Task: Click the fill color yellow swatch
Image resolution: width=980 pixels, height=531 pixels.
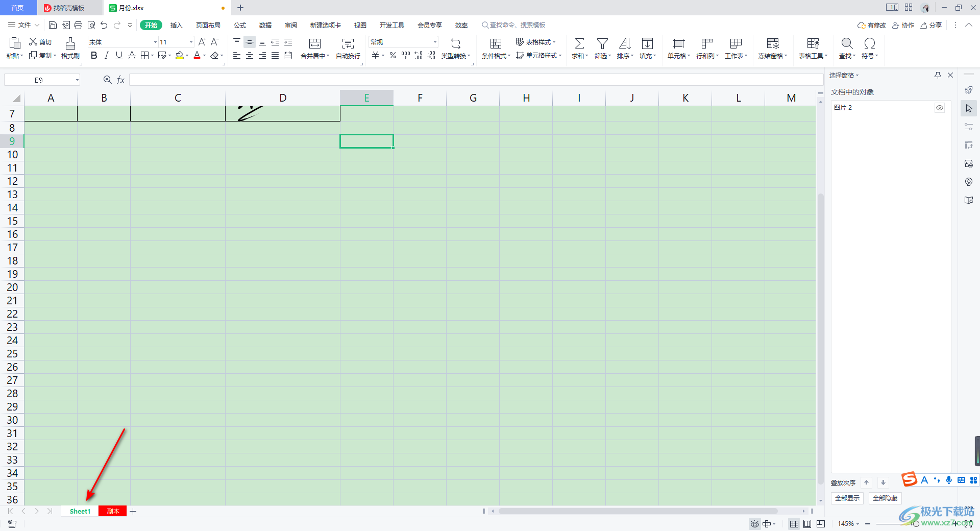Action: tap(180, 55)
